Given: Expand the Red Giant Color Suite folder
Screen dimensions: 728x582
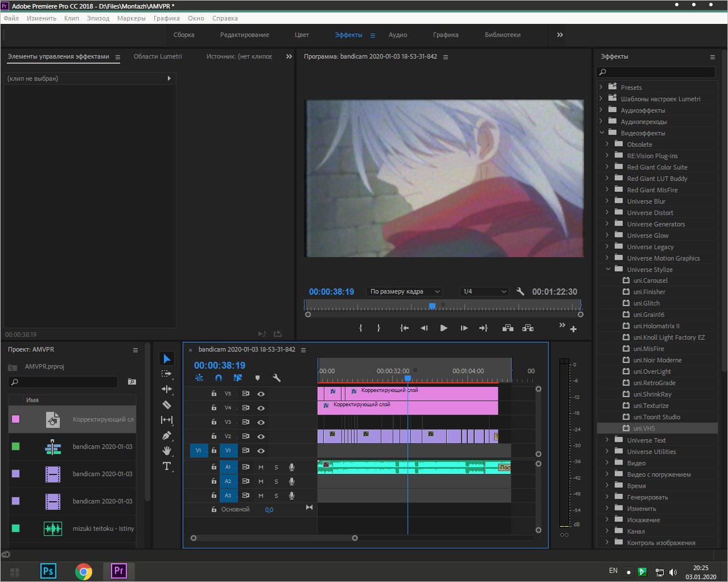Looking at the screenshot, I should point(607,167).
